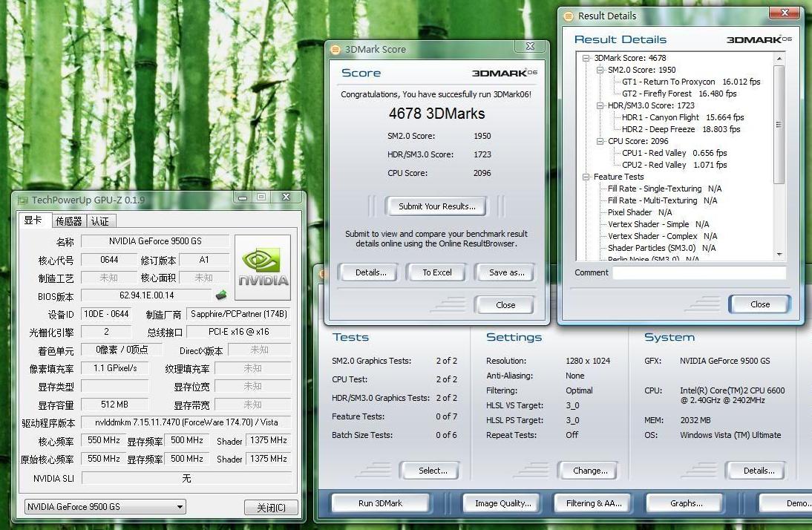Click the NVIDIA logo in GPU-Z
The image size is (812, 530).
tap(263, 267)
